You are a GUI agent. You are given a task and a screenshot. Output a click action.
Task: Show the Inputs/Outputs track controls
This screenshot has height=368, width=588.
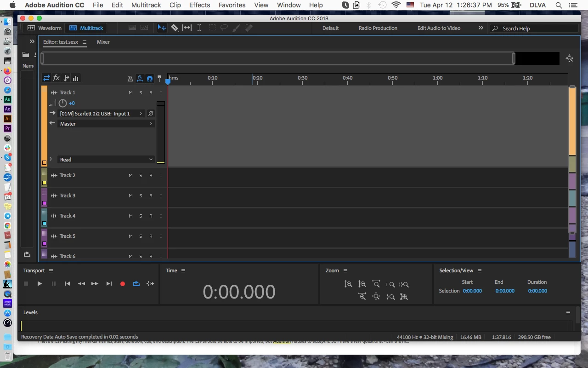pyautogui.click(x=46, y=78)
